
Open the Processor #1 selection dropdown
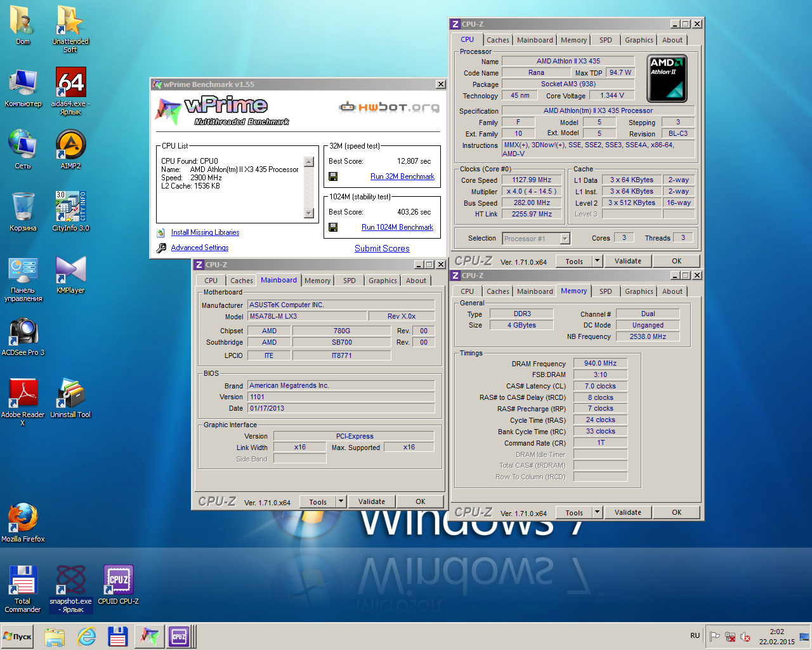pyautogui.click(x=565, y=239)
